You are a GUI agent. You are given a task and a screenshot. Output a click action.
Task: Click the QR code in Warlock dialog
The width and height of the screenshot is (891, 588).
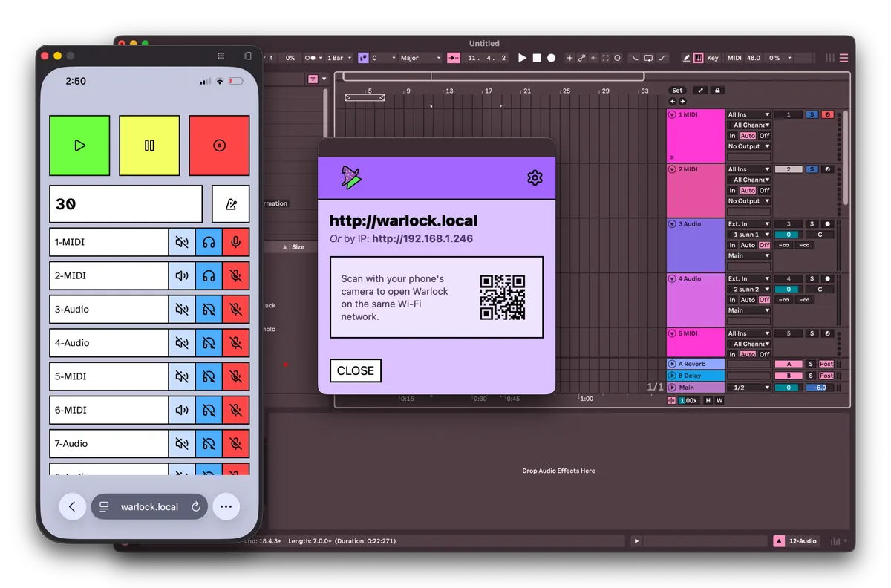503,297
